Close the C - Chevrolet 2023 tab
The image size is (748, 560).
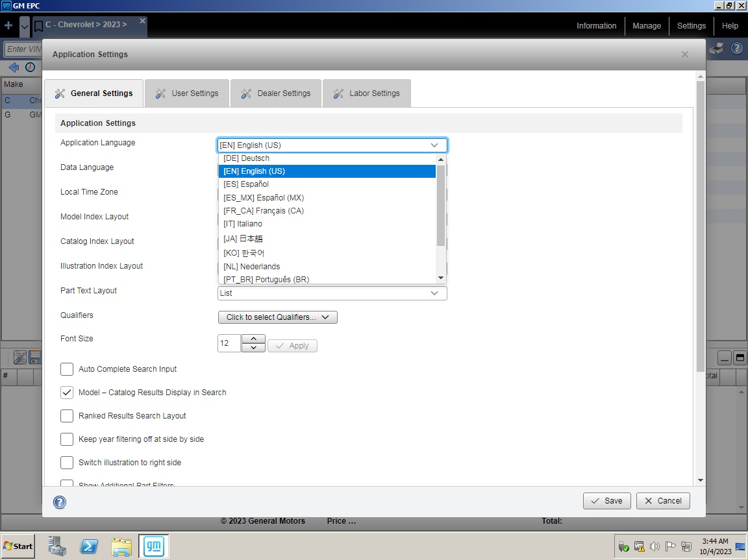point(142,21)
